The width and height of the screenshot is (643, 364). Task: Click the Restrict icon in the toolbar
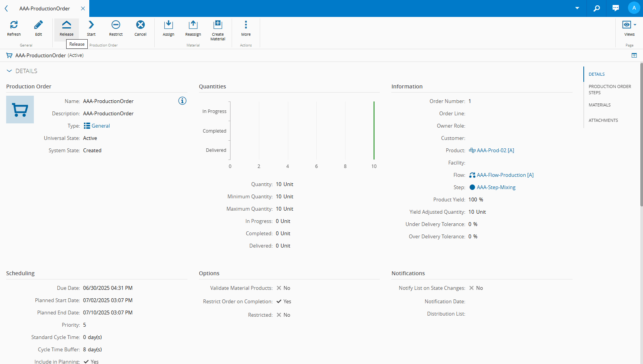pos(116,25)
